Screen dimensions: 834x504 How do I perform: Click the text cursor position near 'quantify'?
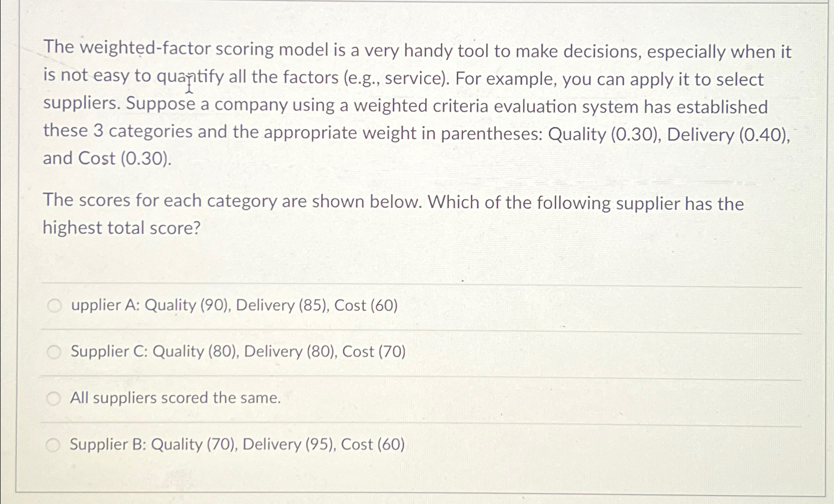click(x=189, y=85)
